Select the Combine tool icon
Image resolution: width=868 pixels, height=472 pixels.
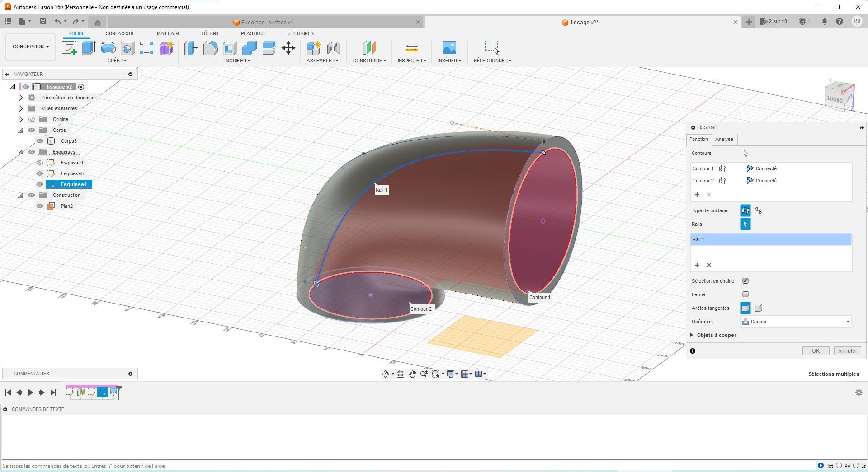[249, 48]
